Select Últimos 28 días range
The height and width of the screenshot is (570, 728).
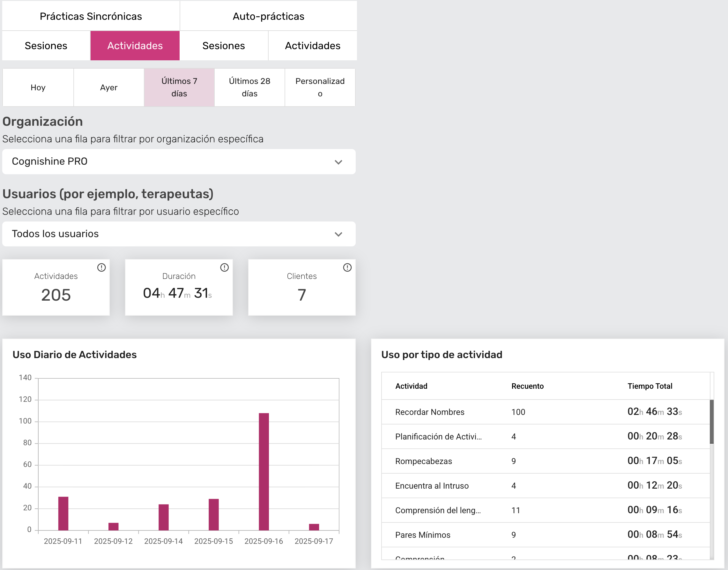[x=249, y=87]
